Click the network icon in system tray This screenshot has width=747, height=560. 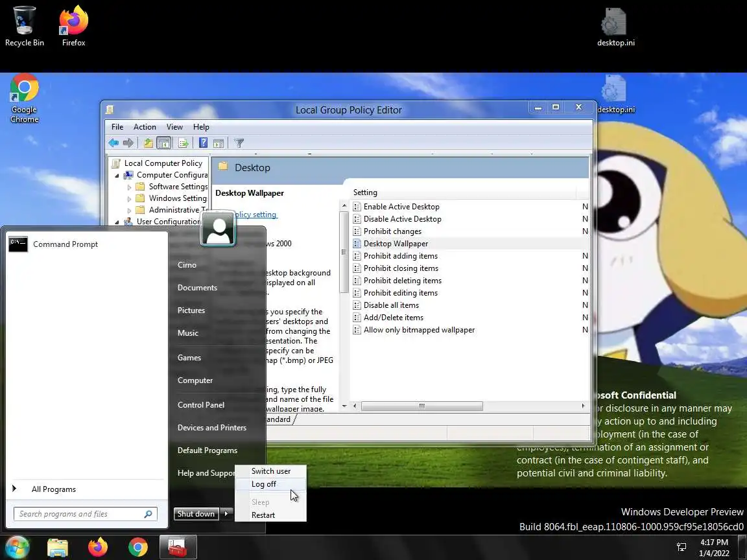tap(682, 548)
